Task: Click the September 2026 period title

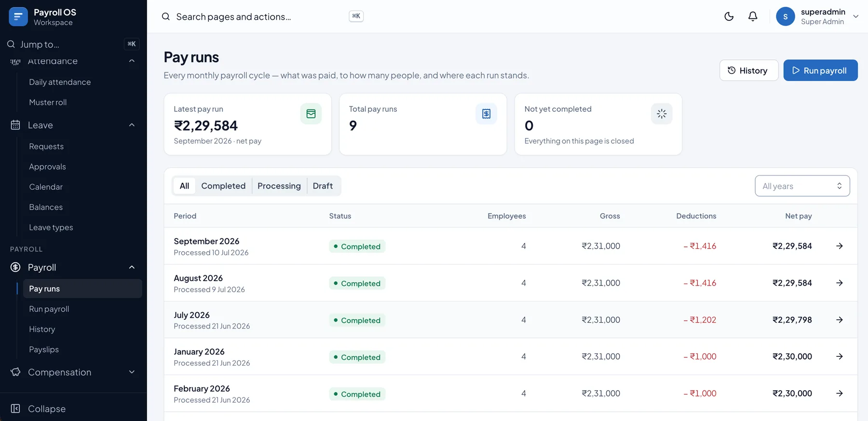Action: pyautogui.click(x=206, y=241)
